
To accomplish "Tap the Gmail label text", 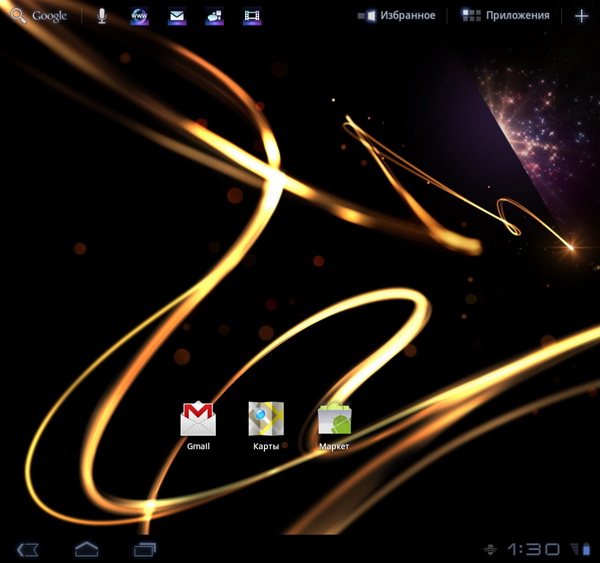I will point(198,446).
